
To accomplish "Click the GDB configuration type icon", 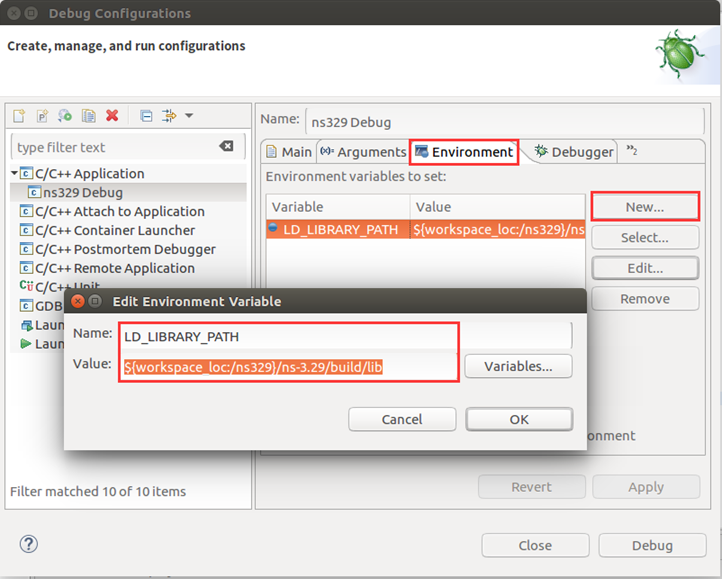I will (26, 305).
